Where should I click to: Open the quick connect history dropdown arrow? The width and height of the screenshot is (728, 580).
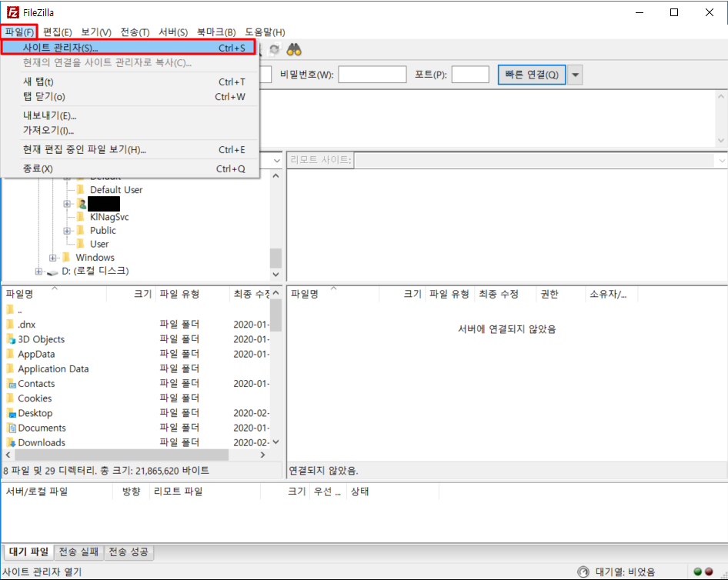click(x=576, y=75)
